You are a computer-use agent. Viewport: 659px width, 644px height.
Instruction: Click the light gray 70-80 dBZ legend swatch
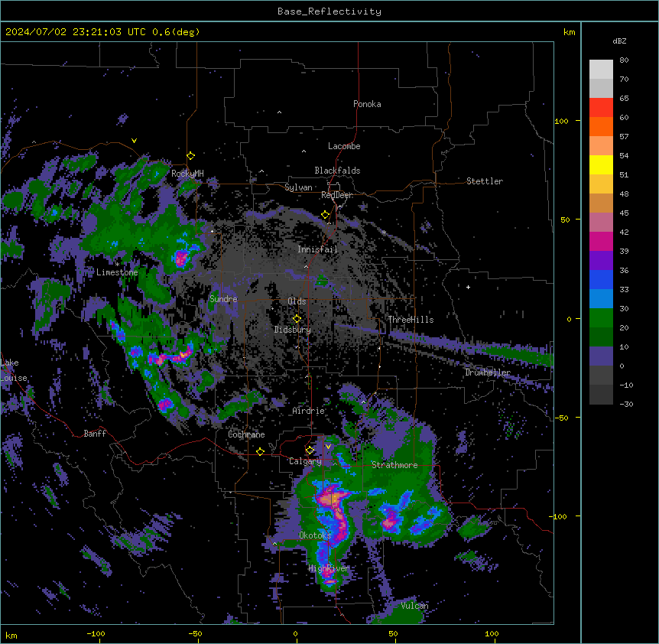pyautogui.click(x=601, y=70)
